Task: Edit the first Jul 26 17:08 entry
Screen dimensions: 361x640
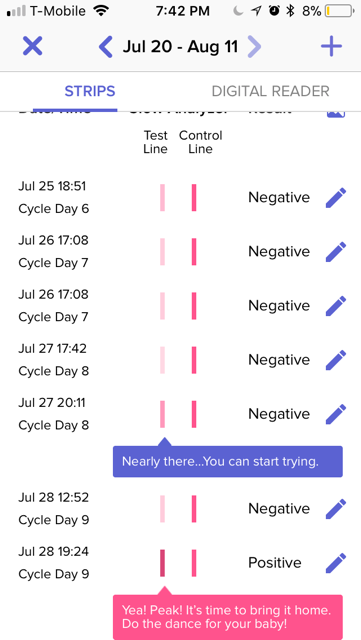Action: 336,251
